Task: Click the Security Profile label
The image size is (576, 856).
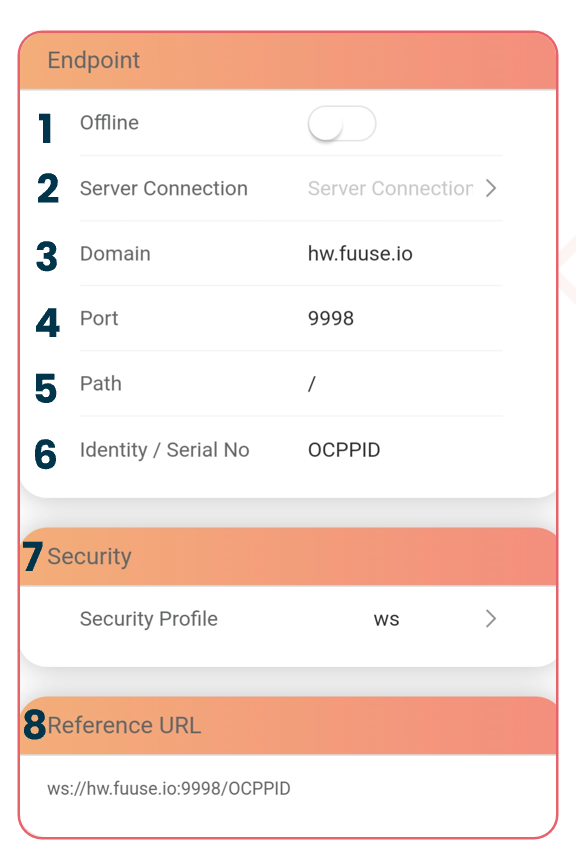Action: (x=149, y=619)
